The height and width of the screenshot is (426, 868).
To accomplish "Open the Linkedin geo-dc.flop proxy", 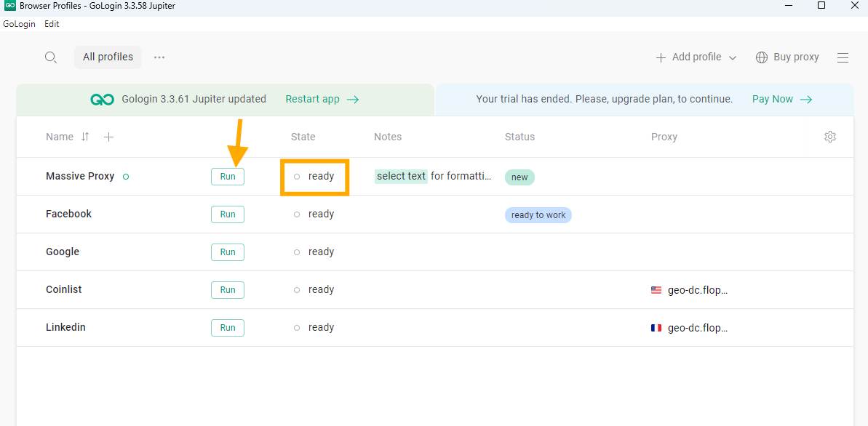I will (698, 328).
